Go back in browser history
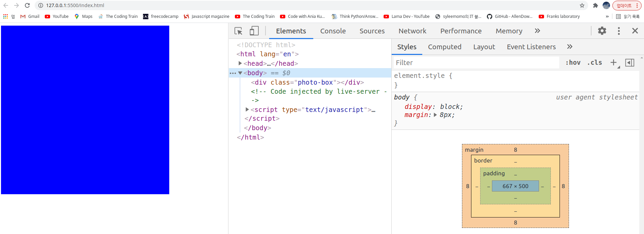Screen dimensions: 644x234 6,5
